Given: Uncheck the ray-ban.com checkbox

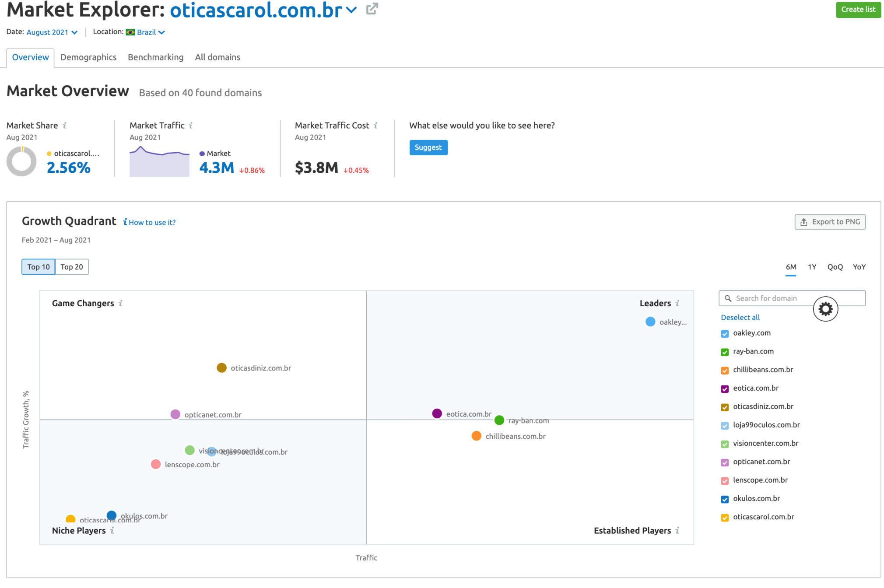Looking at the screenshot, I should 725,352.
